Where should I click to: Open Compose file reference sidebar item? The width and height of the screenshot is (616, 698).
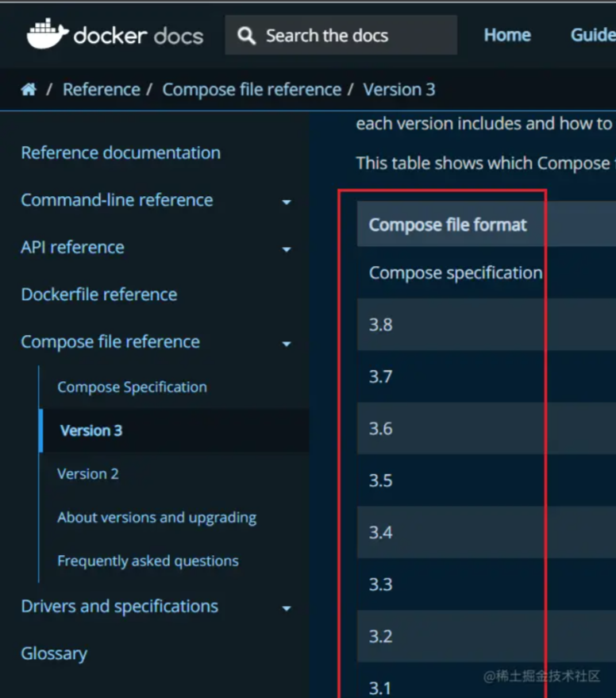tap(110, 342)
